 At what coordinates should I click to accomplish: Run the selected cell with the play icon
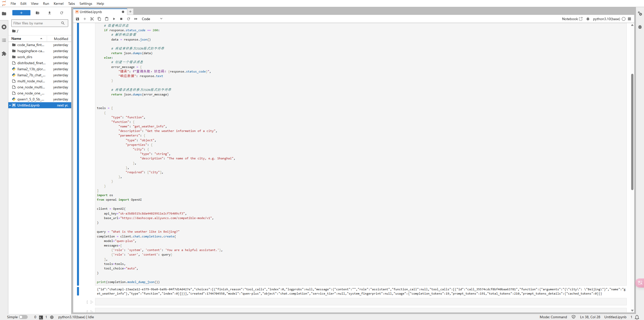tap(114, 19)
